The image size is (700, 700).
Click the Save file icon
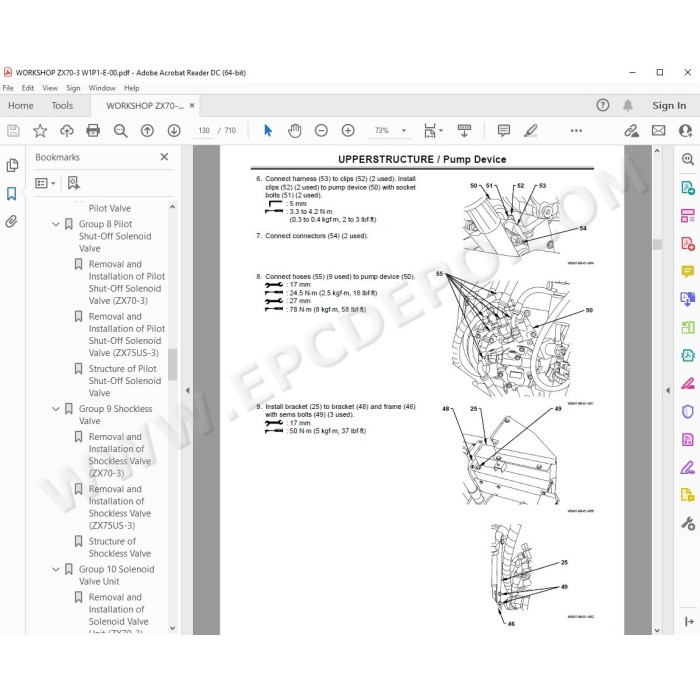coord(13,130)
